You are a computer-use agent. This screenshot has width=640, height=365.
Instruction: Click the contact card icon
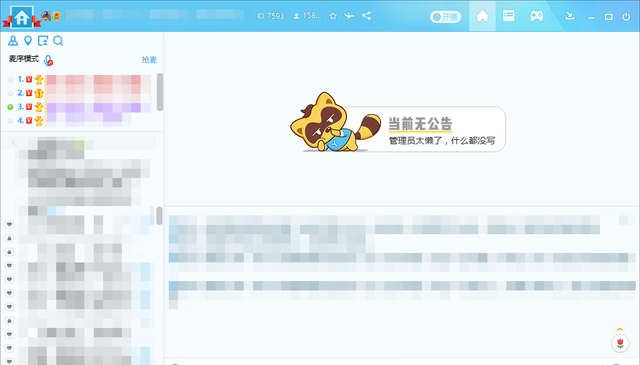tap(43, 40)
